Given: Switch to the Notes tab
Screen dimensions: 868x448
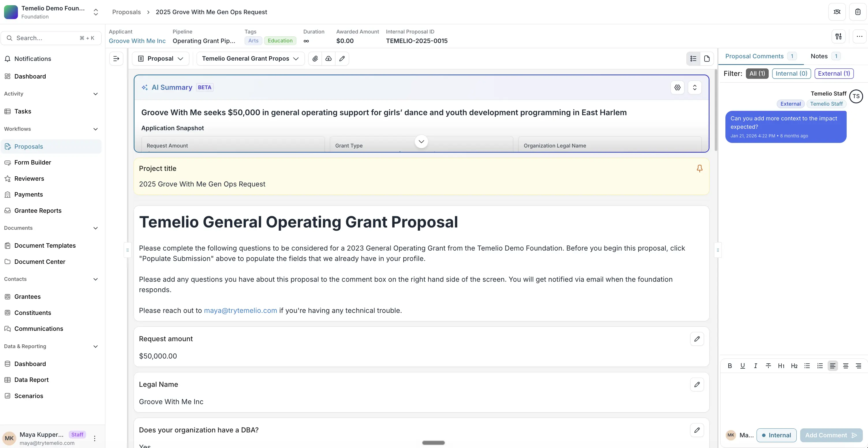Looking at the screenshot, I should click(825, 56).
